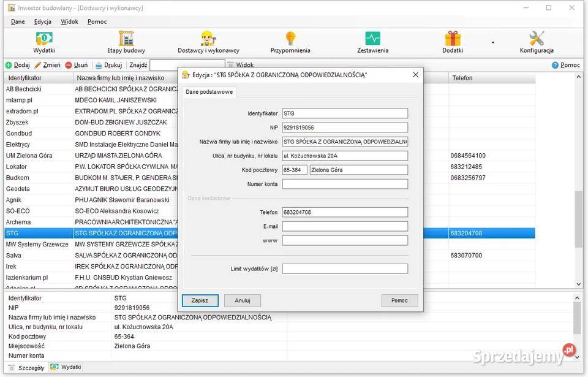Screen dimensions: 588x377
Task: Click into the E-mail input field
Action: coord(345,226)
